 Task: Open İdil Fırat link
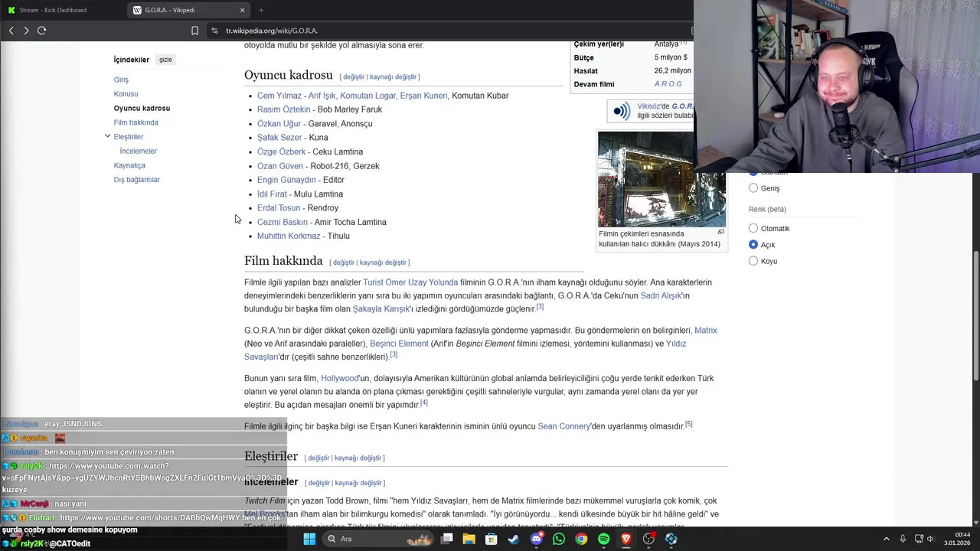click(272, 194)
